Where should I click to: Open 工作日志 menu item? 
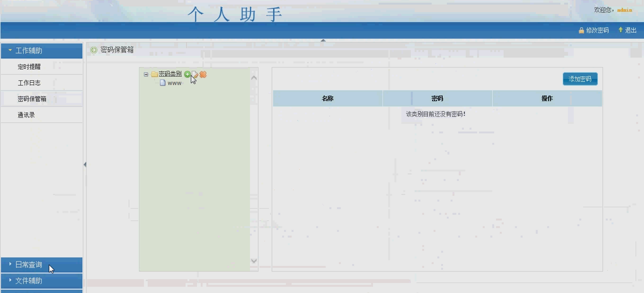point(42,83)
